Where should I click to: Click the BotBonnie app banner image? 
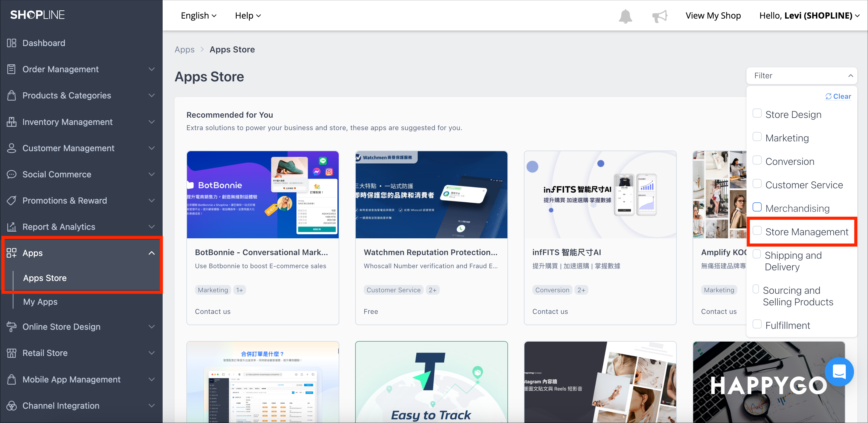tap(263, 194)
